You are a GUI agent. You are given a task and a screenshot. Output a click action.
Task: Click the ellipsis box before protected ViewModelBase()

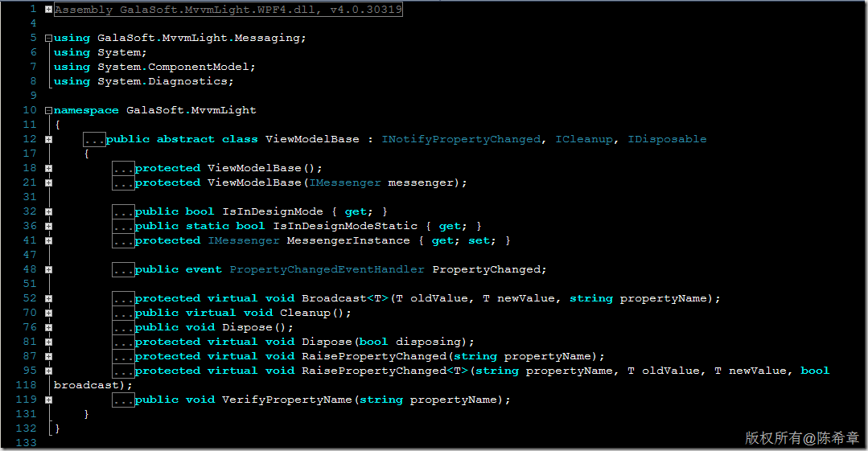coord(123,168)
